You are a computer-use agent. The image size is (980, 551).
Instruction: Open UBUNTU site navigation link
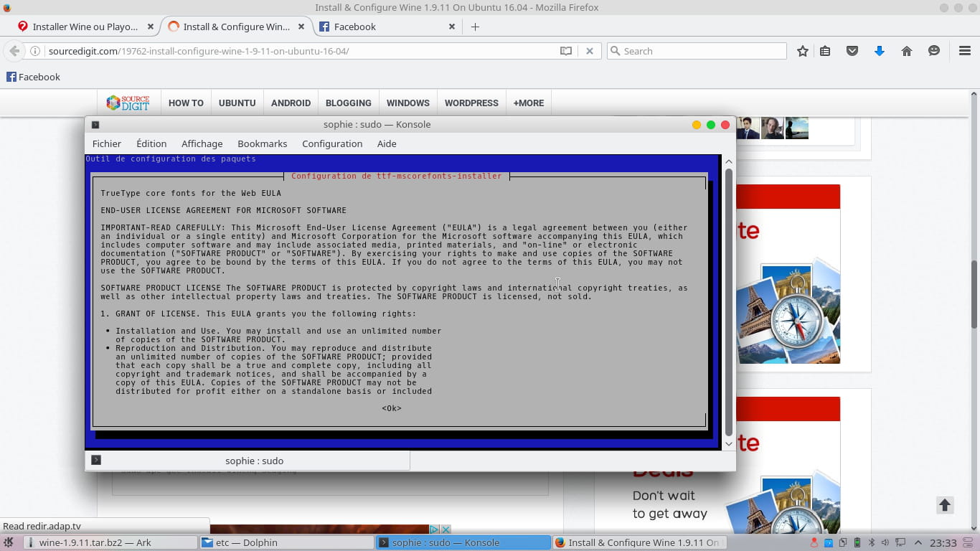237,103
